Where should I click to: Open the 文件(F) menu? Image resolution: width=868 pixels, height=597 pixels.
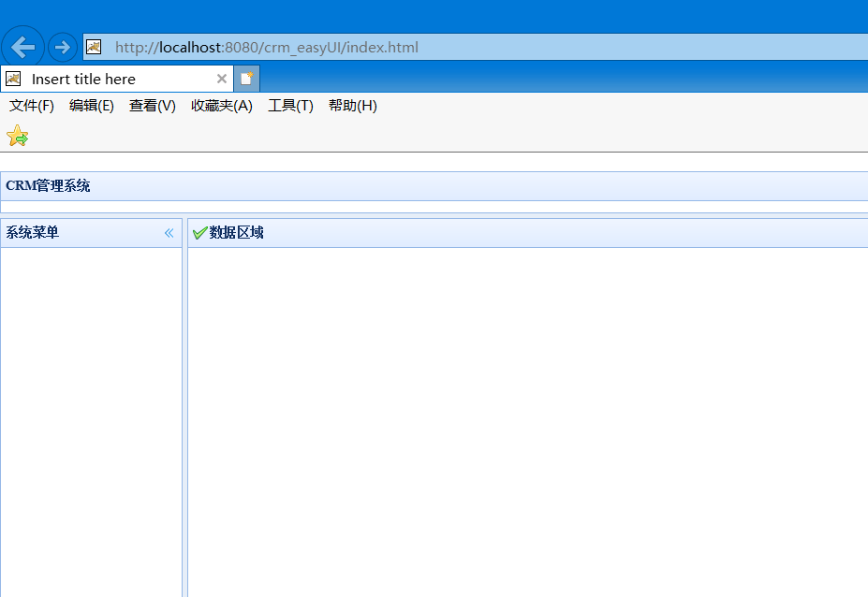[x=31, y=106]
